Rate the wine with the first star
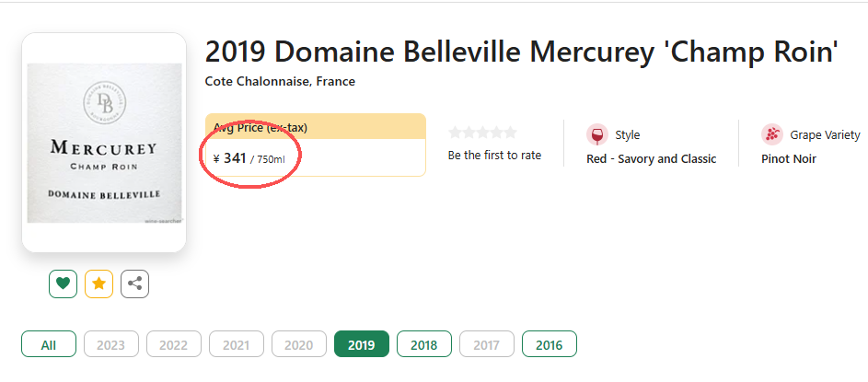868x382 pixels. (455, 133)
